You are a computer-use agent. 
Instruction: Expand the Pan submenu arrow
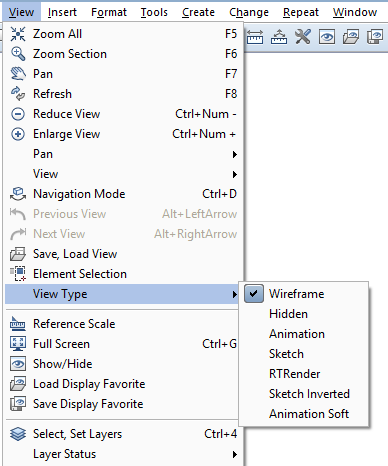click(235, 154)
